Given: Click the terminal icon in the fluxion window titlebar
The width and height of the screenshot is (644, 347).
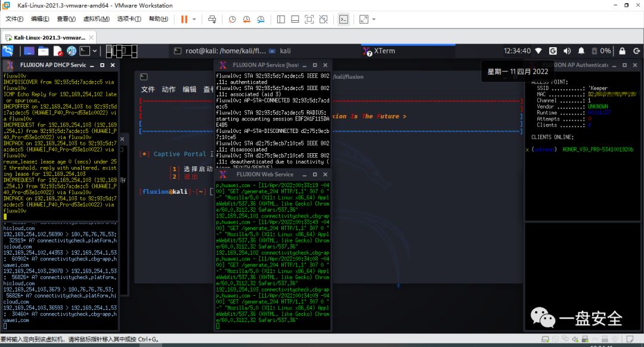Looking at the screenshot, I should [144, 77].
